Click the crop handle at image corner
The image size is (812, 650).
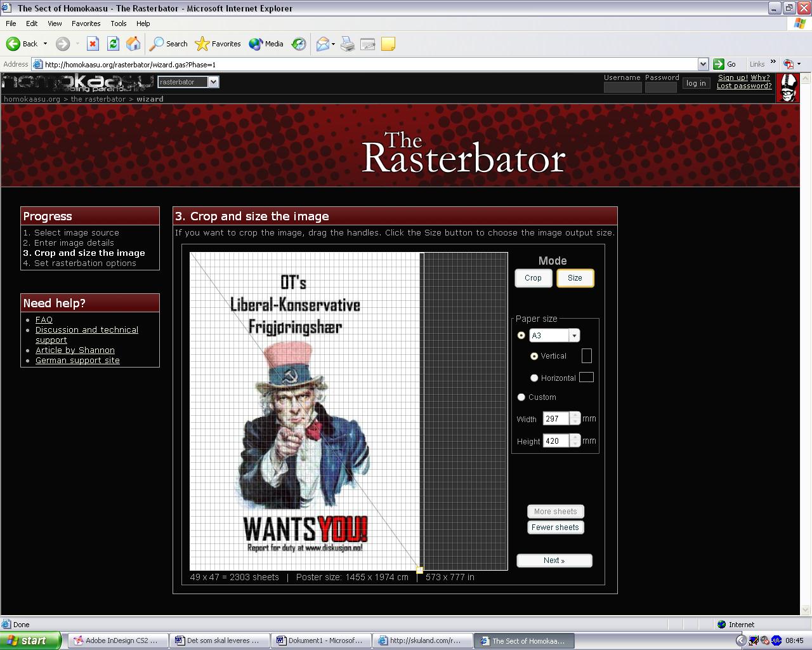click(419, 570)
